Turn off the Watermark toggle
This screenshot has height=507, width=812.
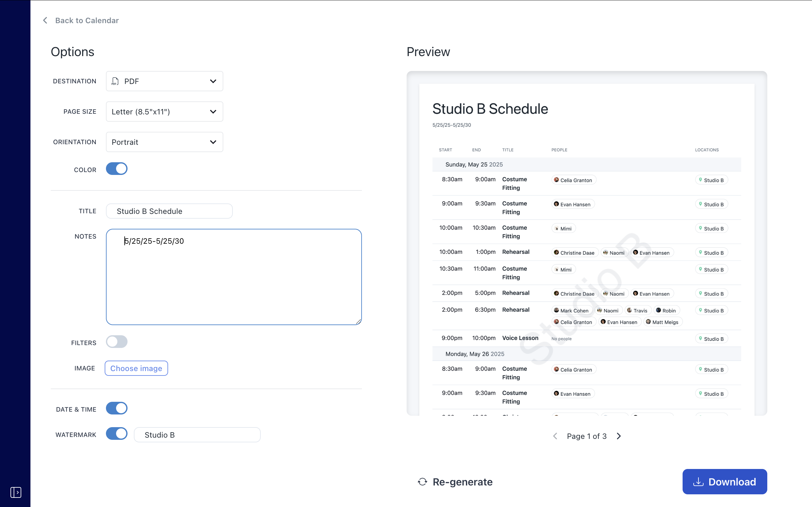tap(116, 433)
